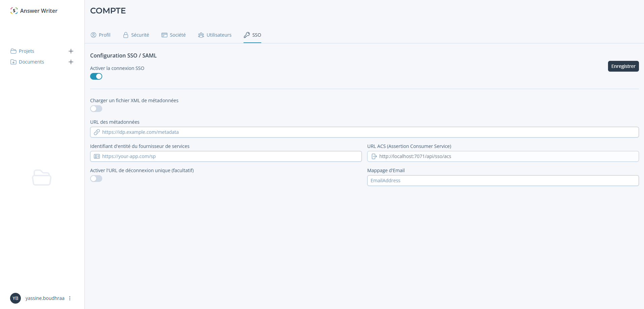The height and width of the screenshot is (309, 644).
Task: Click the Configuration SSO / SAML heading
Action: click(123, 55)
